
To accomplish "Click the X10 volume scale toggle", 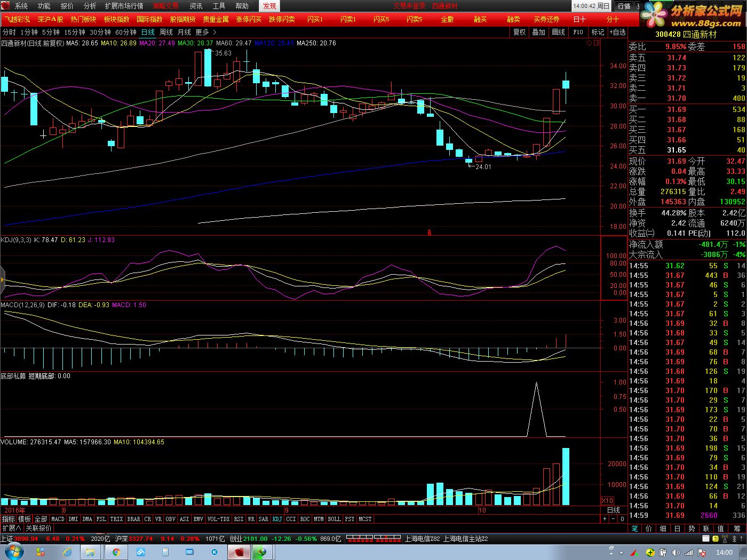I will [607, 501].
